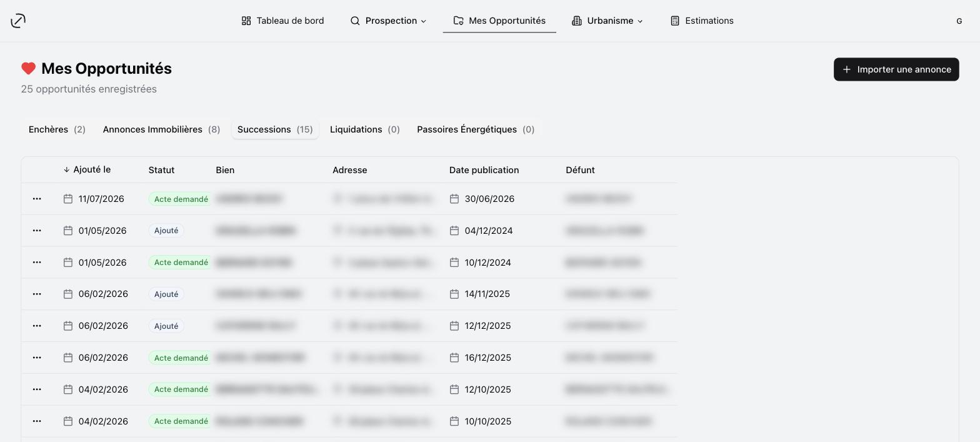Click calendar icon beside 10/10/2025
This screenshot has height=442, width=980.
coord(454,421)
